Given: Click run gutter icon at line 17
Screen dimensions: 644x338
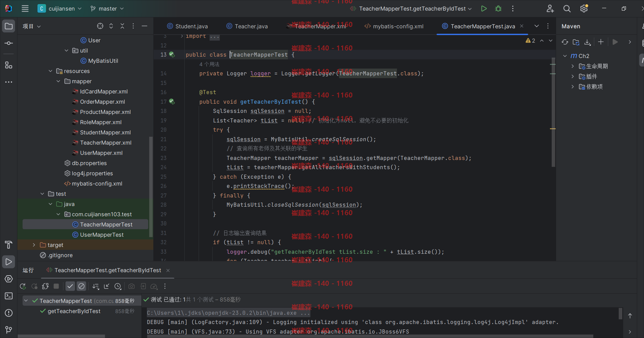Looking at the screenshot, I should coord(172,102).
